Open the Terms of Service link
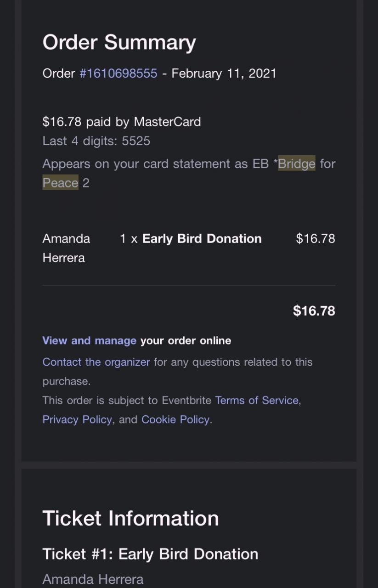This screenshot has width=378, height=588. tap(257, 400)
